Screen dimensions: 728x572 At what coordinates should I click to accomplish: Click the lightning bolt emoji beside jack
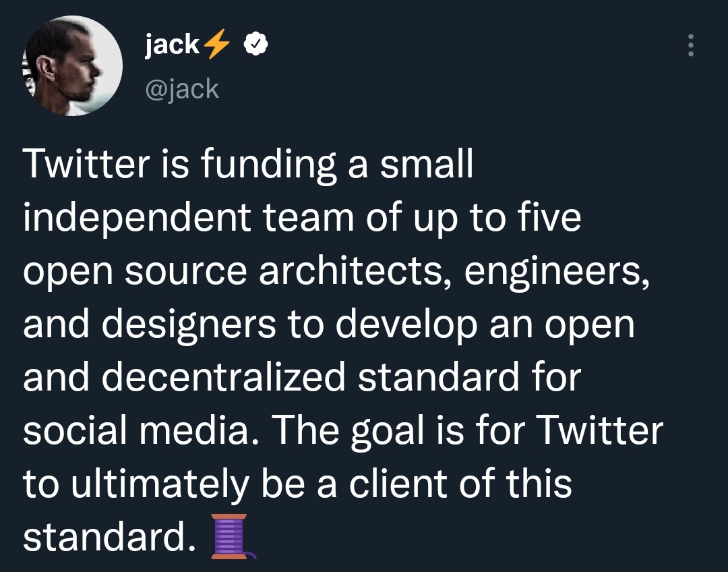217,44
